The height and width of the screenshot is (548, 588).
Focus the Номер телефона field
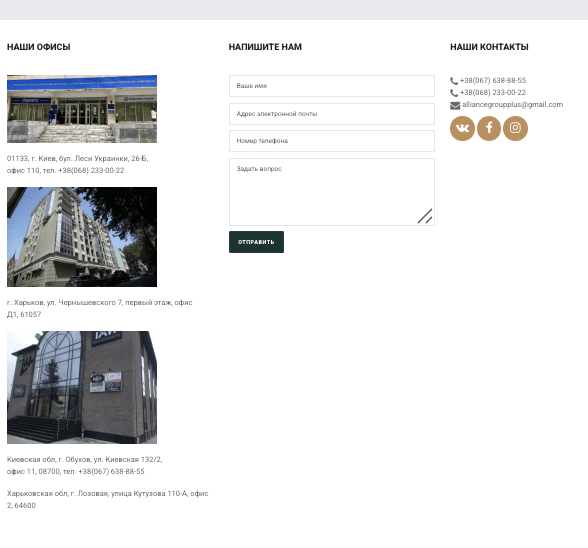[x=332, y=141]
